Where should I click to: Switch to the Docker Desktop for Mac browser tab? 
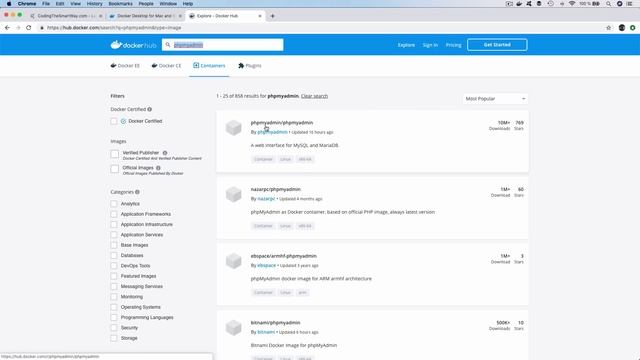coord(145,16)
